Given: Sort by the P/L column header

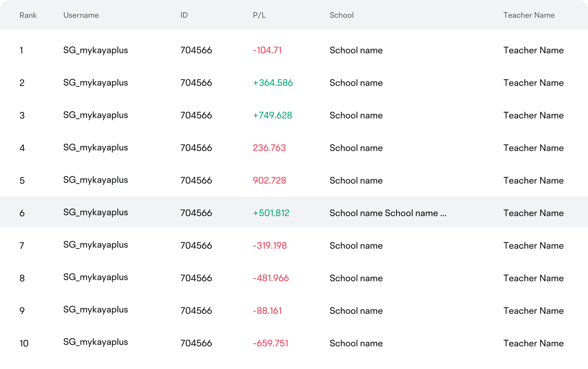Looking at the screenshot, I should click(259, 15).
